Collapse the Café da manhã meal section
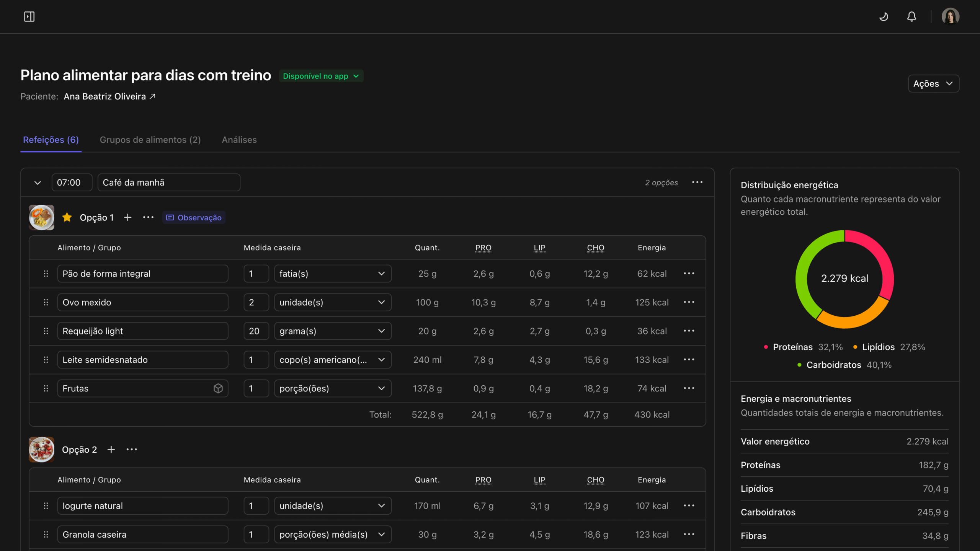Image resolution: width=980 pixels, height=551 pixels. (x=38, y=183)
